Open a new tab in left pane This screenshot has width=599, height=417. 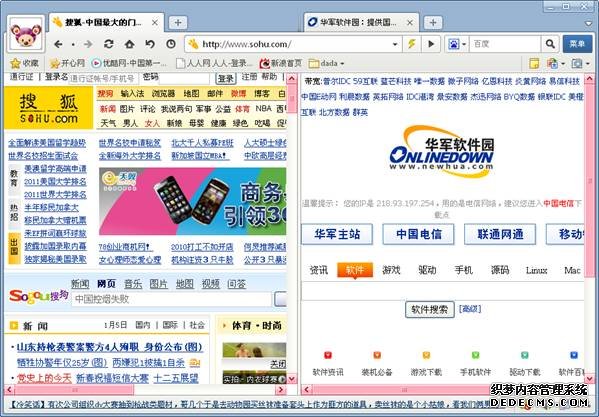(178, 23)
